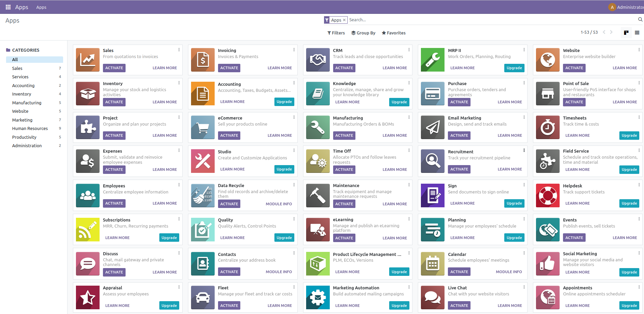Click the Fleet car icon

coord(203,297)
